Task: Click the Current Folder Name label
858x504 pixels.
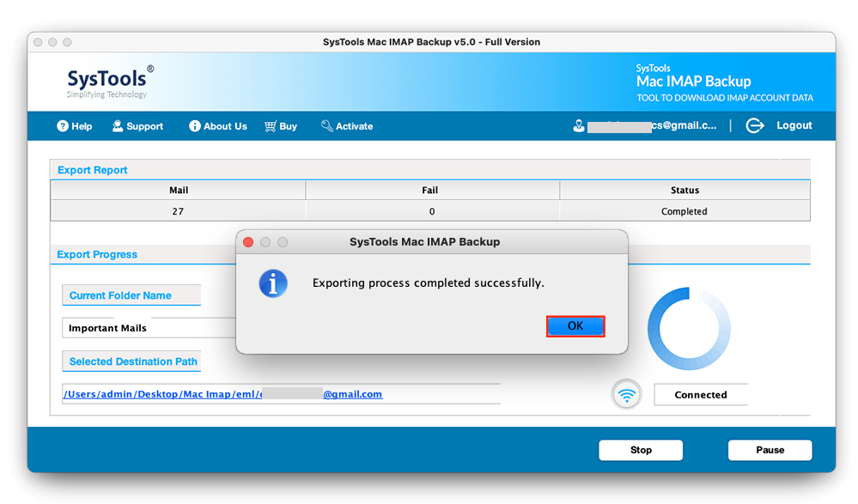Action: (120, 295)
